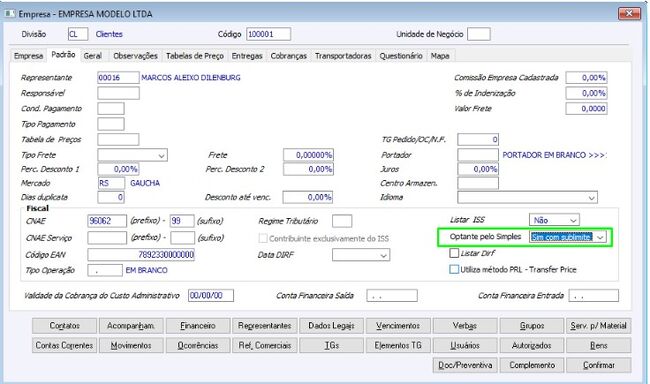Image resolution: width=650 pixels, height=384 pixels.
Task: Open the Grupos button
Action: (x=532, y=326)
